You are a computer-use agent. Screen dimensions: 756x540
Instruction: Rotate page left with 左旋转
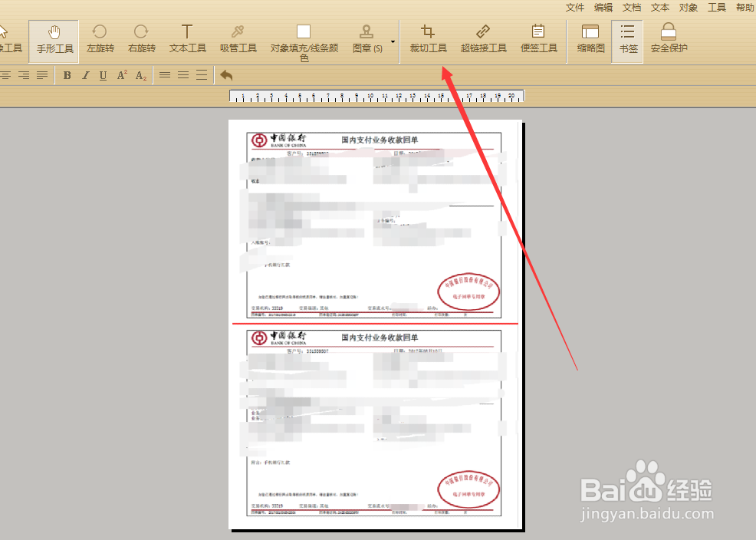pyautogui.click(x=100, y=40)
